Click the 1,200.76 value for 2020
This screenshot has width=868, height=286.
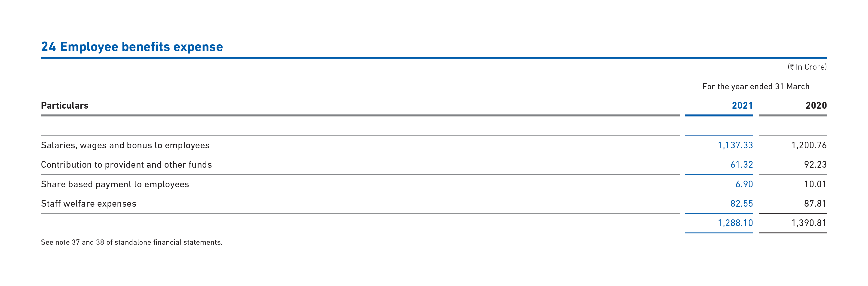point(809,145)
